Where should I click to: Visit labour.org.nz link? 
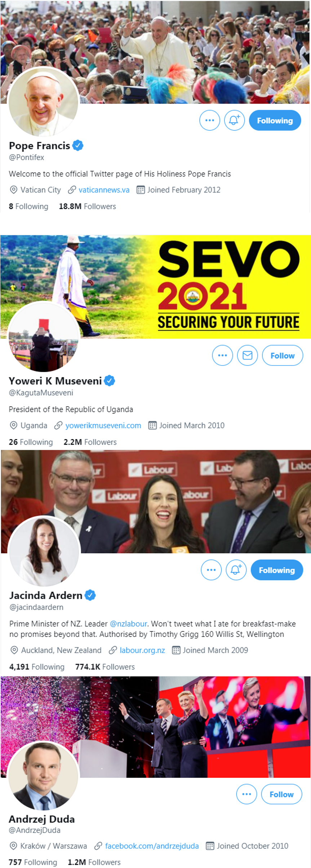[x=142, y=650]
